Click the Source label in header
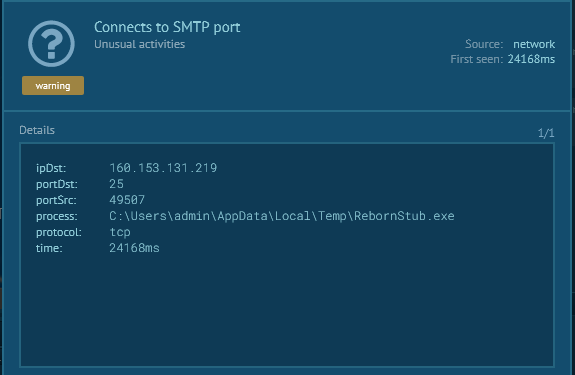The image size is (575, 375). coord(484,44)
